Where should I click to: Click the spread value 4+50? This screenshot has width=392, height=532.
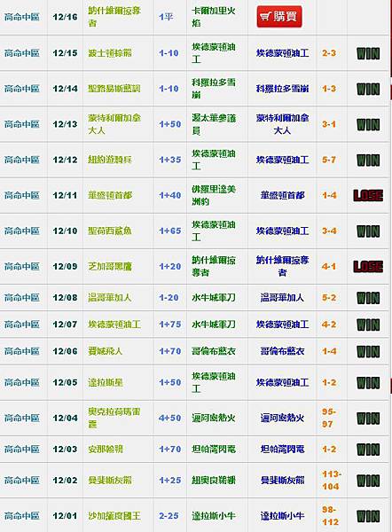(170, 418)
